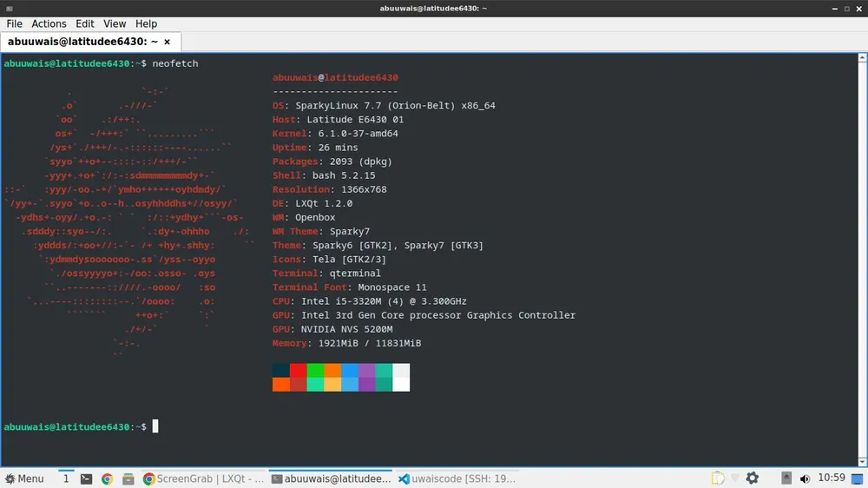Click the Kernel line 6.1.0-37-amd64

point(335,134)
